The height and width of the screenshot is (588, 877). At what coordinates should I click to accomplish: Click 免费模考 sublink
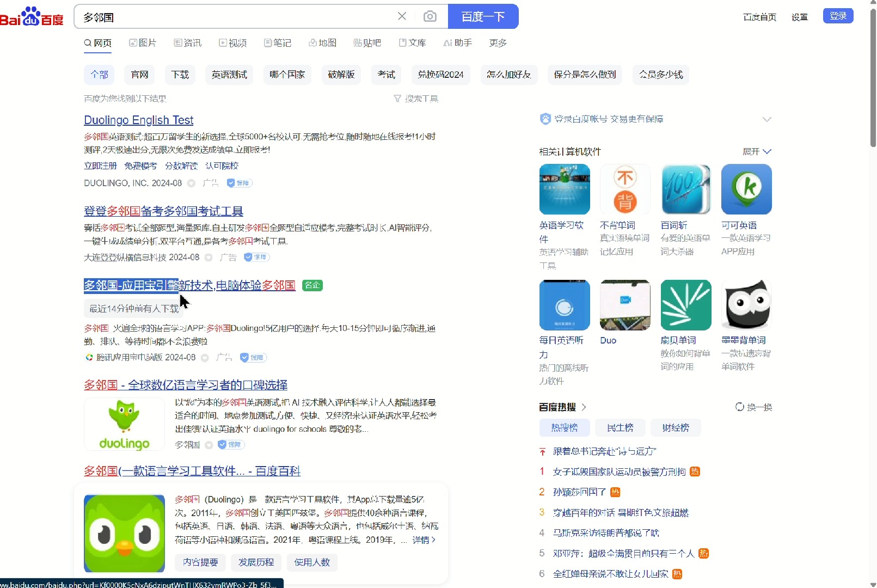point(140,166)
